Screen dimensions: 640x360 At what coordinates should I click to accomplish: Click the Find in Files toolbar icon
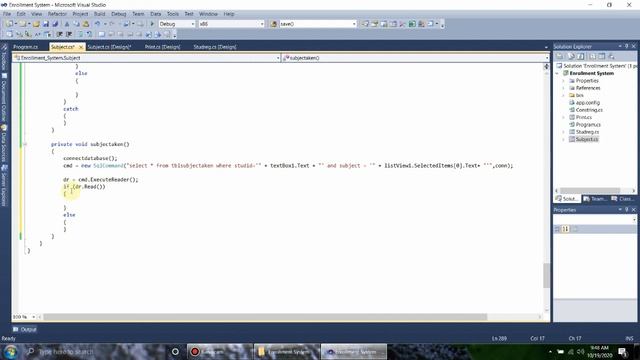point(273,24)
